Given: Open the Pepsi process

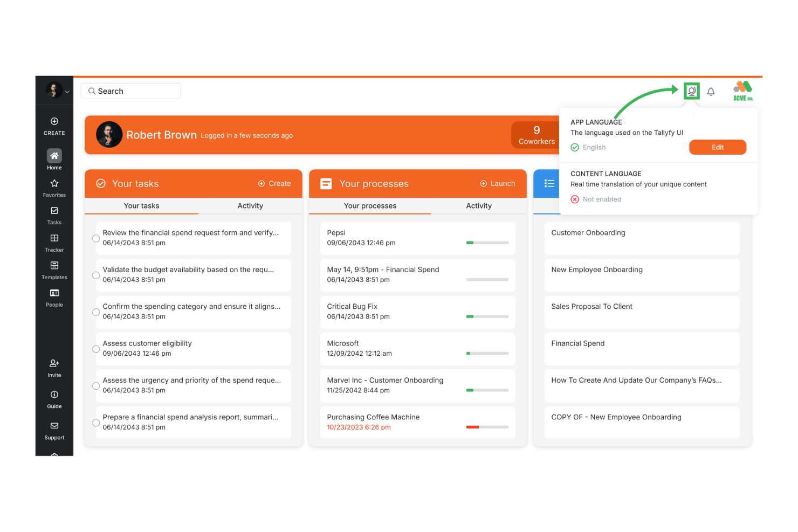Looking at the screenshot, I should point(417,238).
